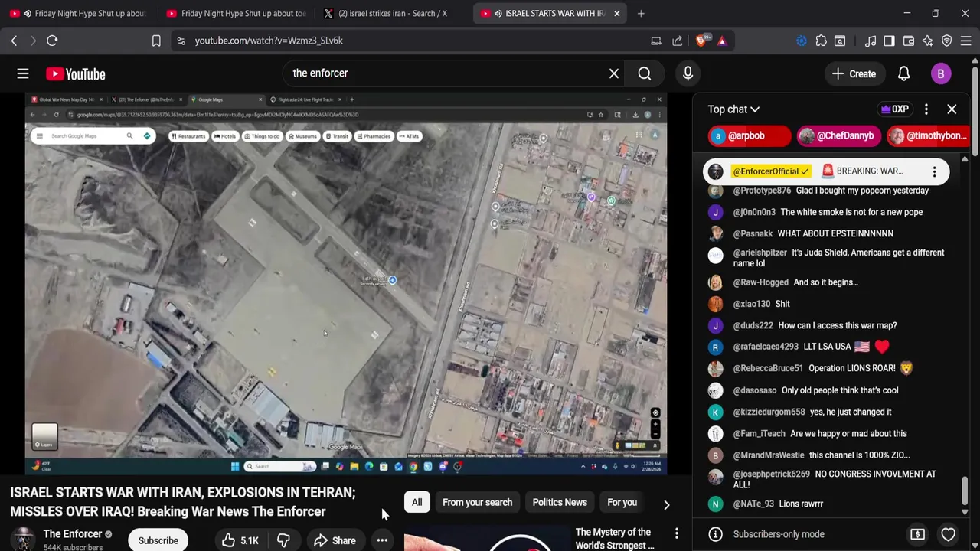
Task: Open Brave VPN shield icon
Action: click(x=947, y=41)
